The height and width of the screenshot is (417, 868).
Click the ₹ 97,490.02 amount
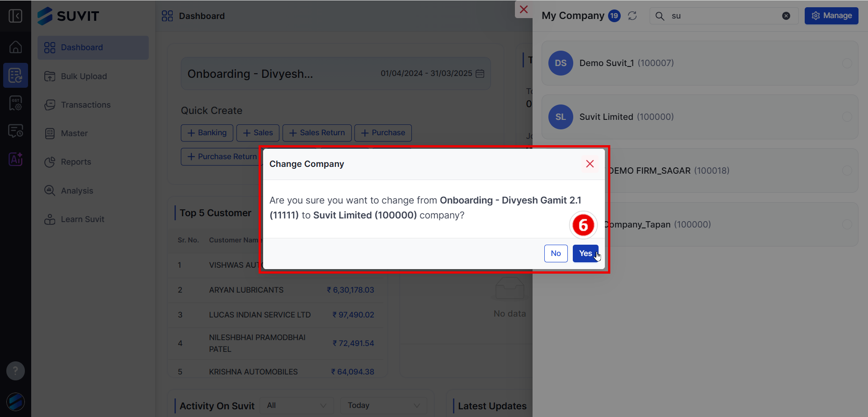click(x=353, y=315)
